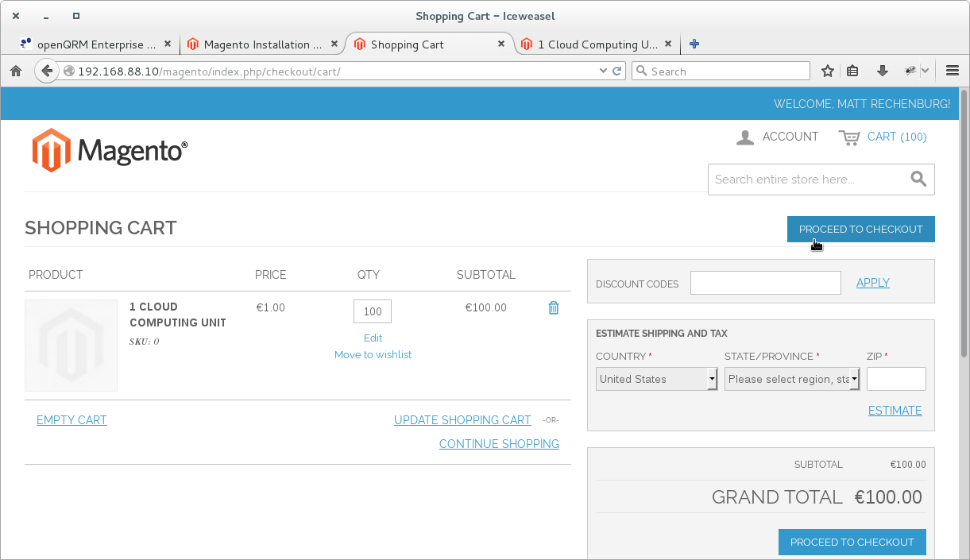Click the shopping cart icon in the header
970x560 pixels.
coord(849,137)
